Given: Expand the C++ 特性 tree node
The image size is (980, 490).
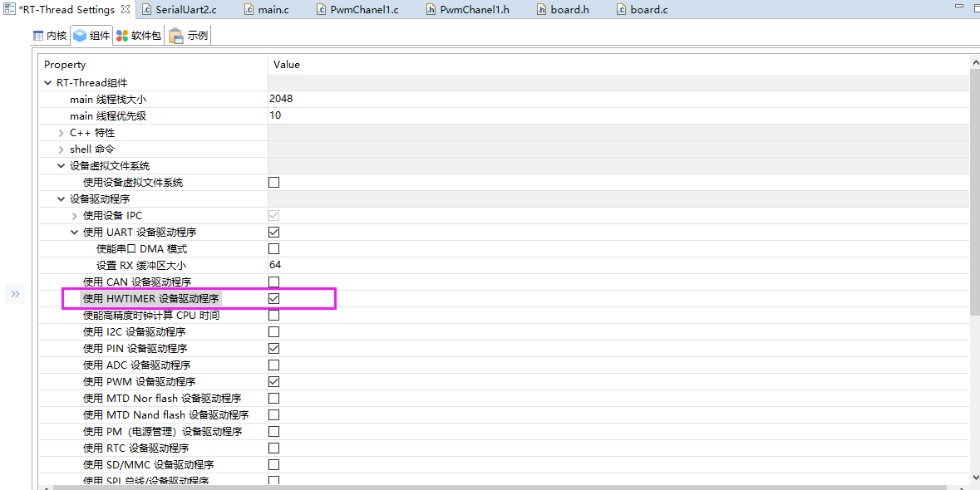Looking at the screenshot, I should point(62,133).
